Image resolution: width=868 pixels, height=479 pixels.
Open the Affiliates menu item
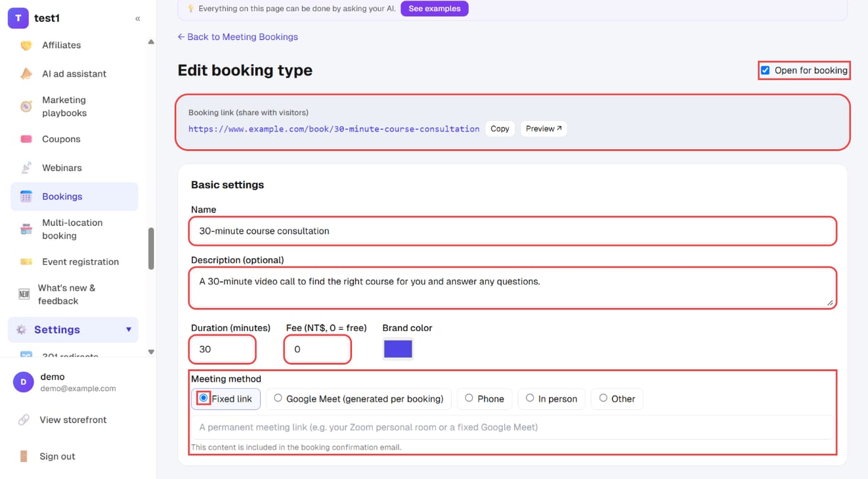tap(74, 45)
